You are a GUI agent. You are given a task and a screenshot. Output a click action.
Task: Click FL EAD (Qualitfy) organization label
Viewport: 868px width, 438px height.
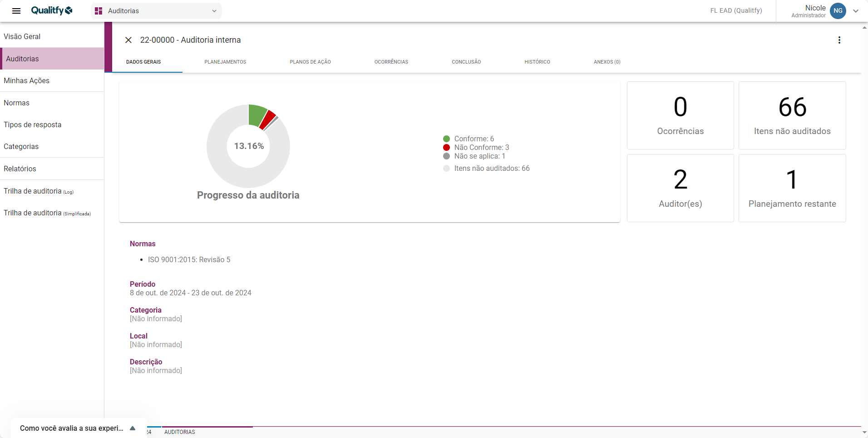tap(736, 10)
